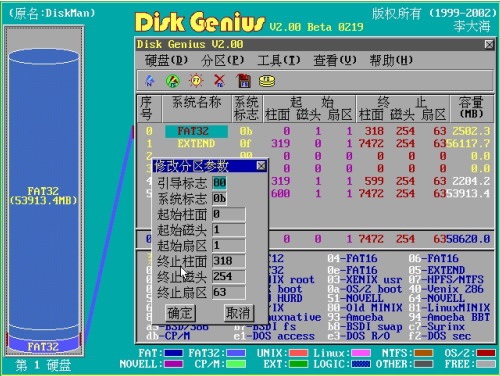Viewport: 500px width, 376px height.
Task: Confirm with the 确定 button
Action: pyautogui.click(x=180, y=313)
